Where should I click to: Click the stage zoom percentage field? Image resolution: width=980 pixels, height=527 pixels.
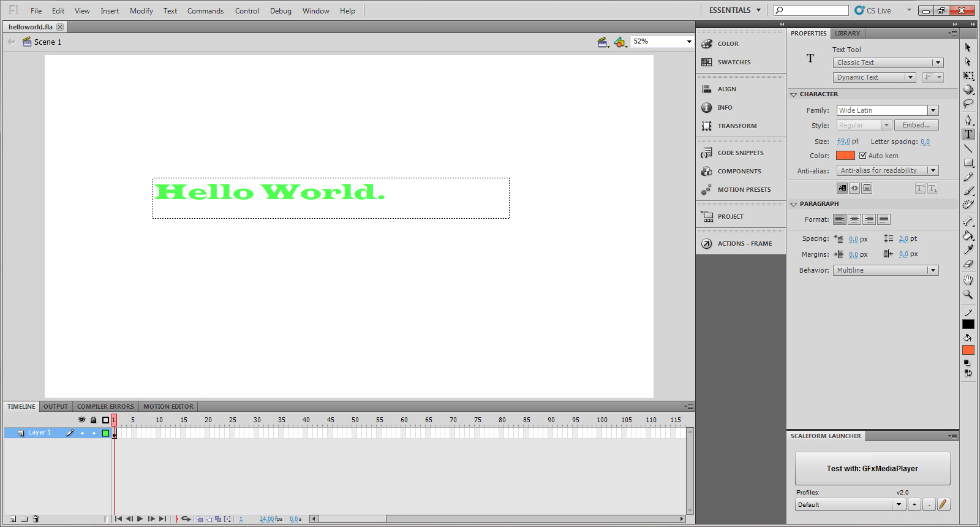click(656, 41)
